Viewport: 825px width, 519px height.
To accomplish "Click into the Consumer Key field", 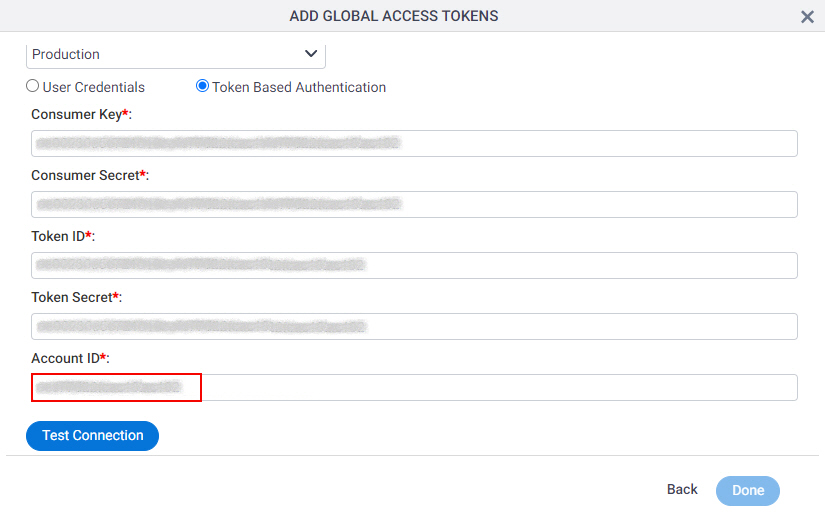I will pyautogui.click(x=414, y=143).
